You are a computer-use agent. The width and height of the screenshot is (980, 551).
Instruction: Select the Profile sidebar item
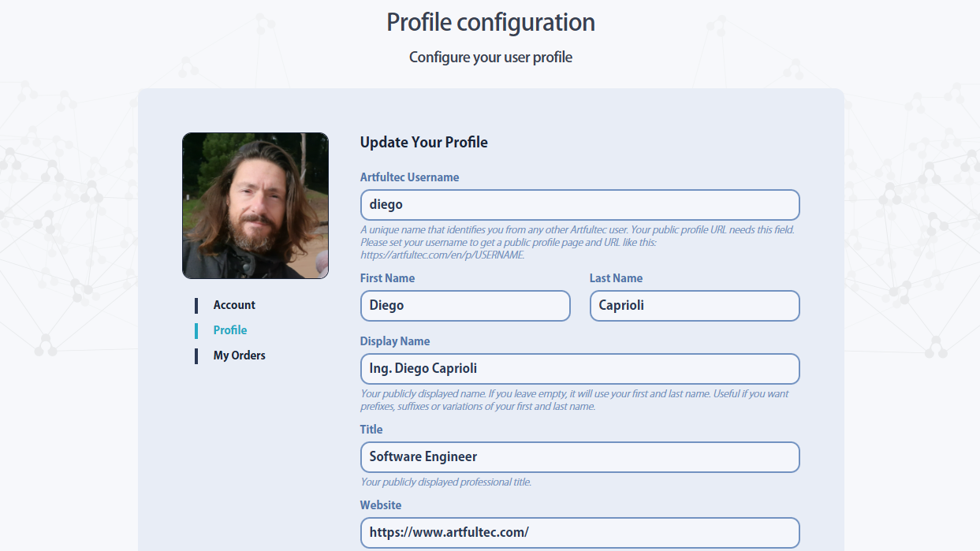click(230, 330)
